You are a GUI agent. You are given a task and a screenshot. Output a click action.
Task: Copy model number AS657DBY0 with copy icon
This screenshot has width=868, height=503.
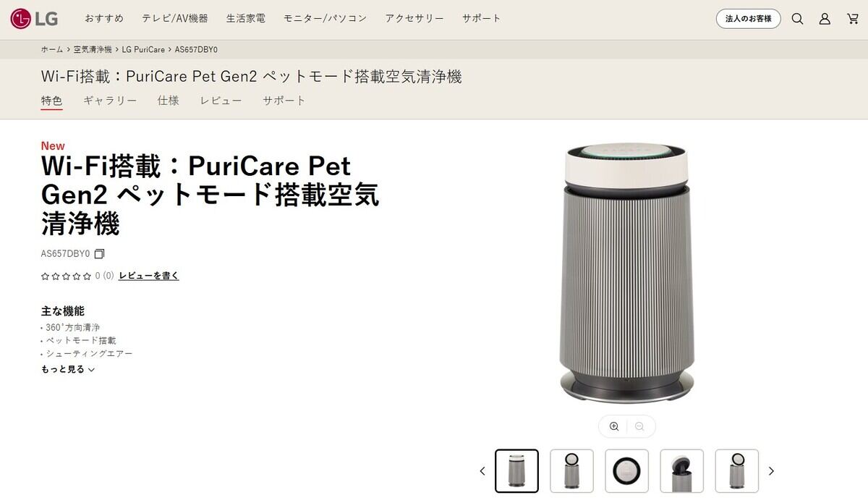coord(100,254)
